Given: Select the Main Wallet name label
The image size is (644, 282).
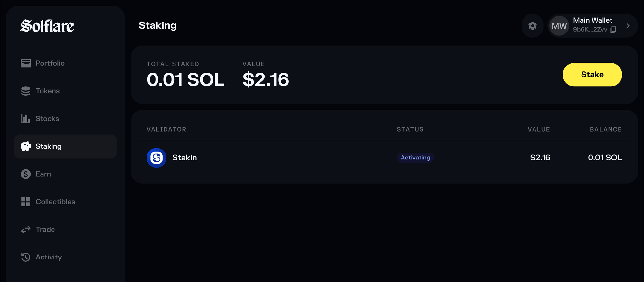Looking at the screenshot, I should pos(592,20).
